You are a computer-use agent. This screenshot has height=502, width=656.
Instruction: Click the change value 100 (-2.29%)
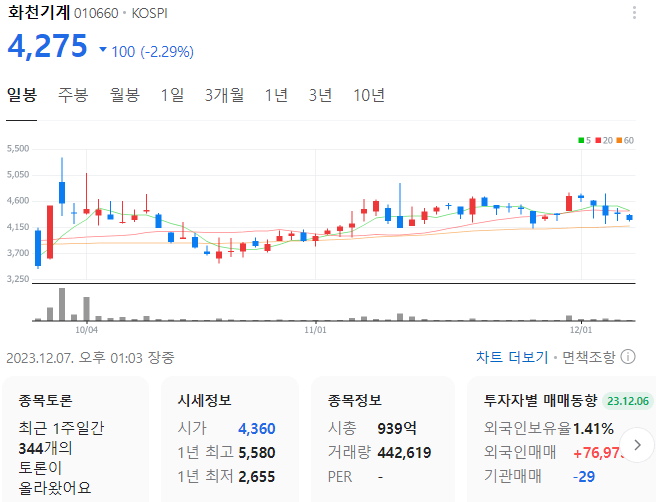pyautogui.click(x=152, y=51)
